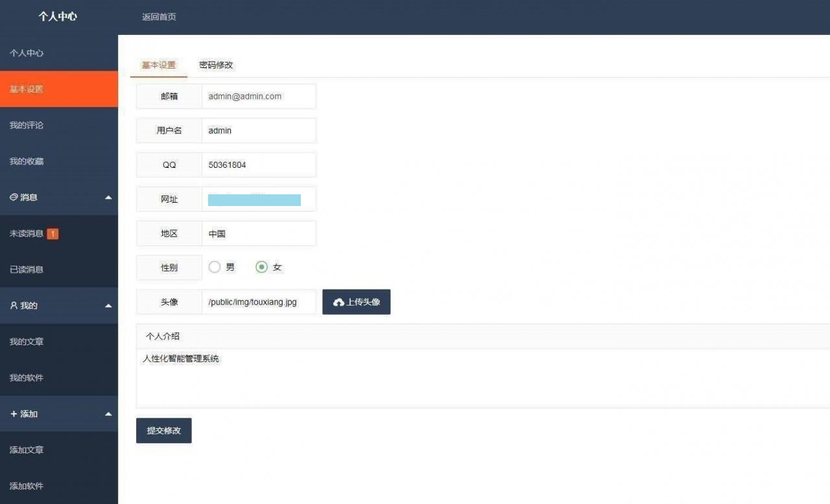Click the unread message badge showing 1
The width and height of the screenshot is (830, 504).
[x=53, y=234]
